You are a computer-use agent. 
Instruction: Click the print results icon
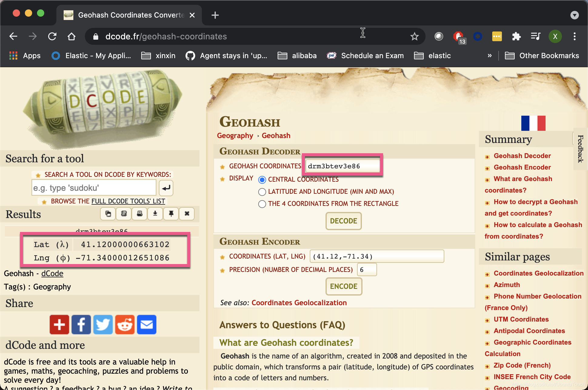click(x=140, y=214)
